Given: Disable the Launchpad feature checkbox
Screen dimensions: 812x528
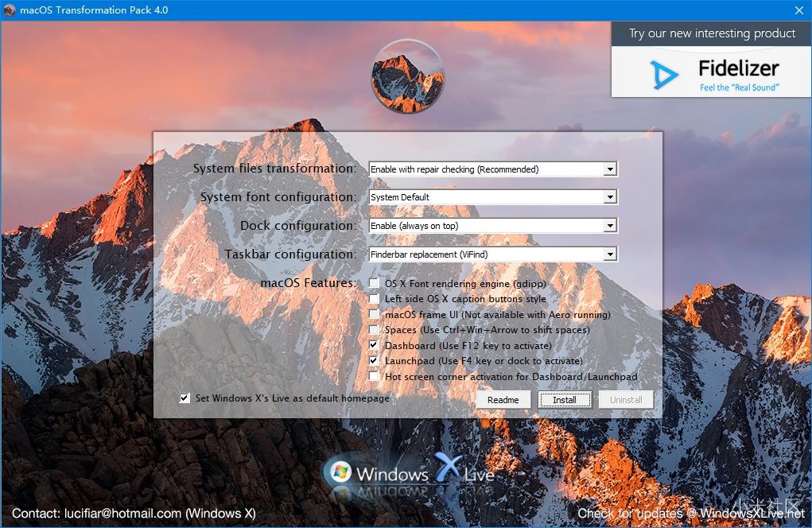Looking at the screenshot, I should (x=375, y=361).
